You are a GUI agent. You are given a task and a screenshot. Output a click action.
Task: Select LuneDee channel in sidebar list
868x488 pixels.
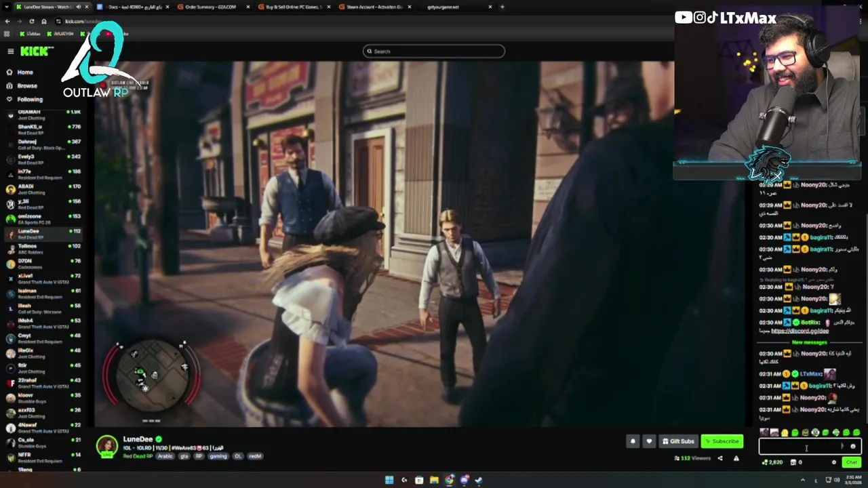42,233
